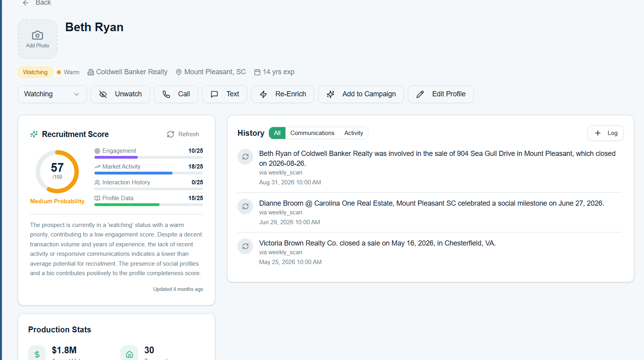Image resolution: width=644 pixels, height=360 pixels.
Task: Send a Text message
Action: point(225,94)
